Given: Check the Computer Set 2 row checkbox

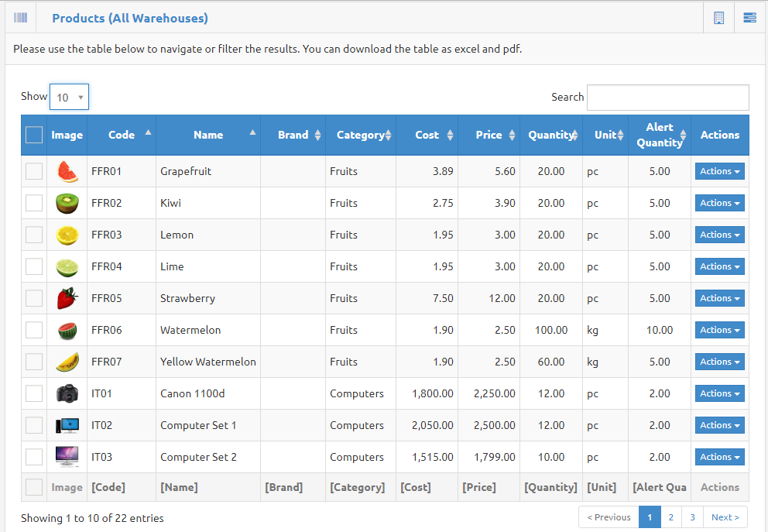Looking at the screenshot, I should pyautogui.click(x=34, y=457).
